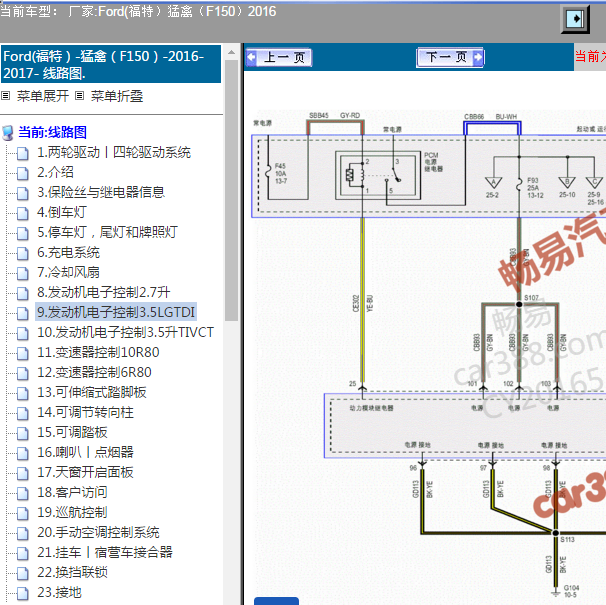Open 7.冷却风扇 diagram
Image resolution: width=606 pixels, height=605 pixels.
pyautogui.click(x=68, y=272)
